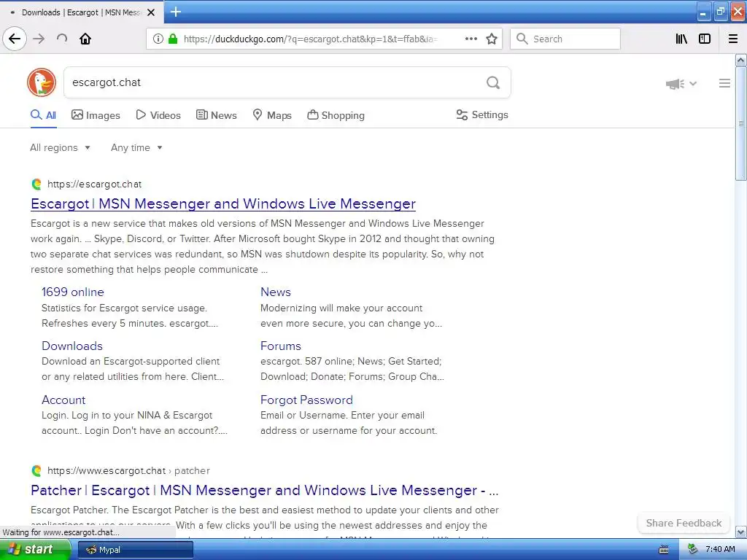The height and width of the screenshot is (560, 747).
Task: Toggle the sidebar view icon
Action: (x=705, y=39)
